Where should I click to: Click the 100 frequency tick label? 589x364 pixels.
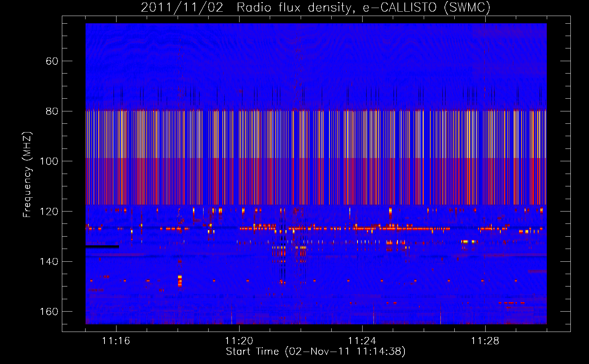tap(49, 161)
